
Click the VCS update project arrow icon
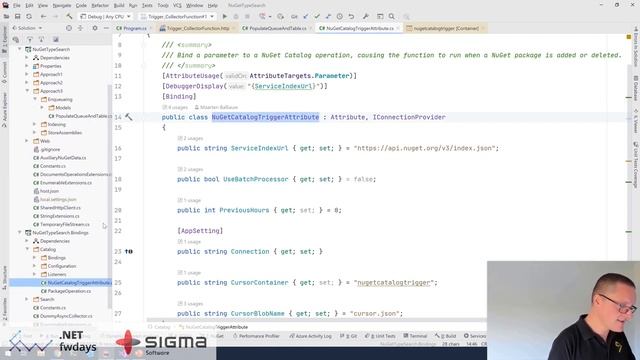tap(306, 16)
